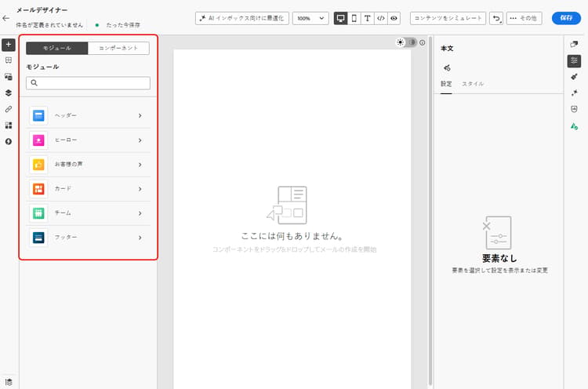Switch to the スタイル tab
Screen dimensions: 588x389
pos(473,84)
